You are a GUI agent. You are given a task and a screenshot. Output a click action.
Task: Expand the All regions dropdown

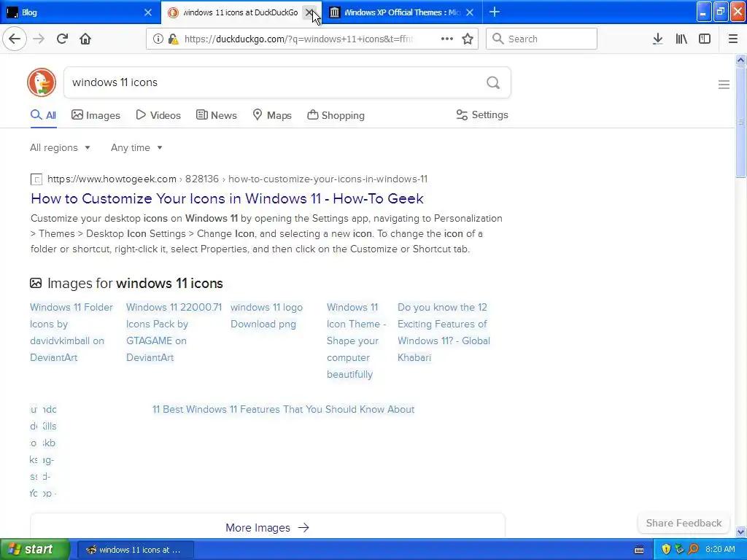coord(60,147)
